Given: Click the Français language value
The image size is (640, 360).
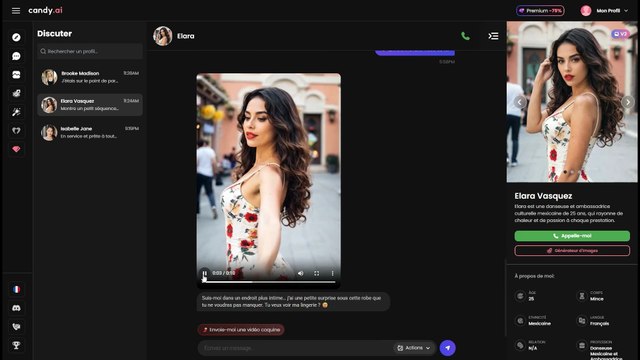Looking at the screenshot, I should point(599,323).
